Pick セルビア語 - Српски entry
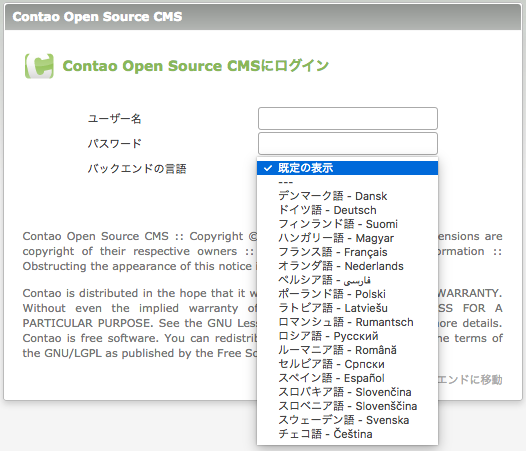This screenshot has height=451, width=526. click(x=348, y=364)
